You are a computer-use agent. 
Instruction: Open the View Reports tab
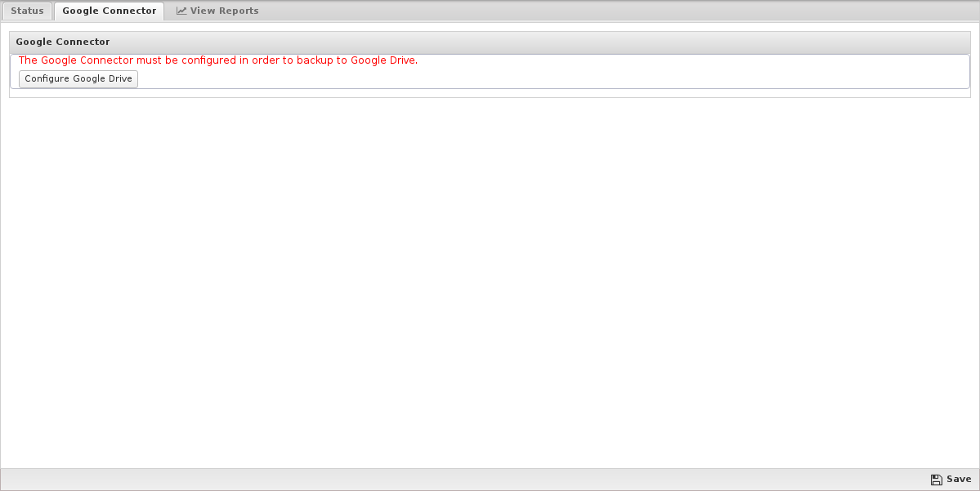[217, 11]
